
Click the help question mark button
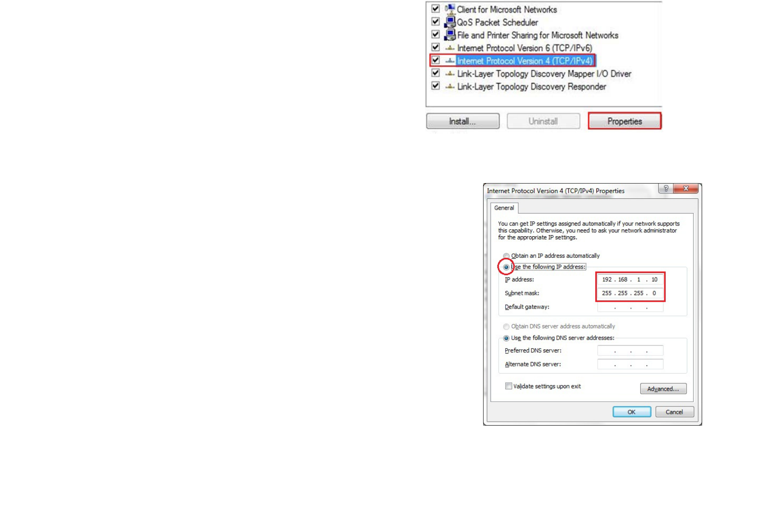pyautogui.click(x=666, y=188)
